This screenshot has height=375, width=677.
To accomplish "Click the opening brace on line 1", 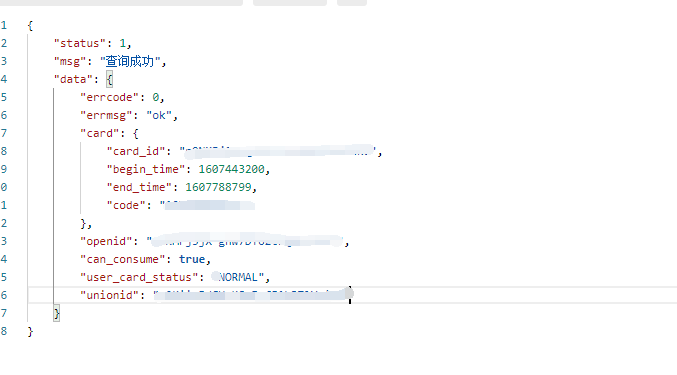I will (30, 25).
